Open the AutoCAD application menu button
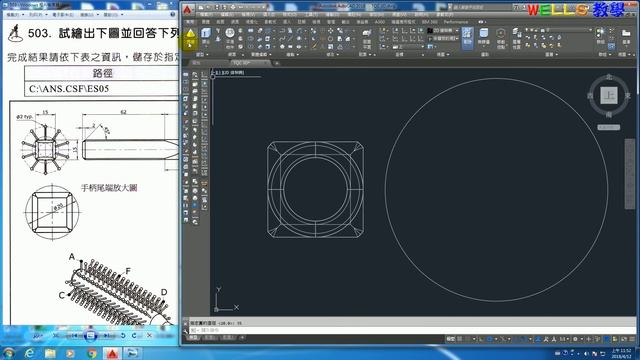Screen dimensions: 640x360 pos(187,10)
